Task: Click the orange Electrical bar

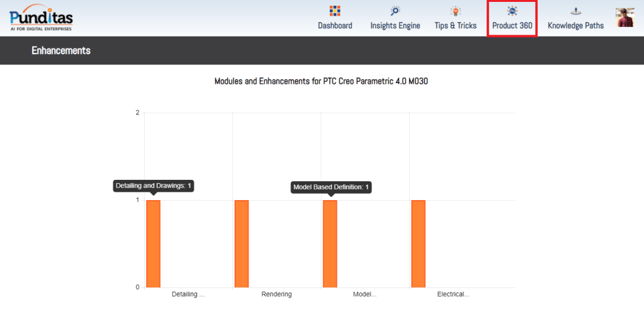Action: (418, 243)
